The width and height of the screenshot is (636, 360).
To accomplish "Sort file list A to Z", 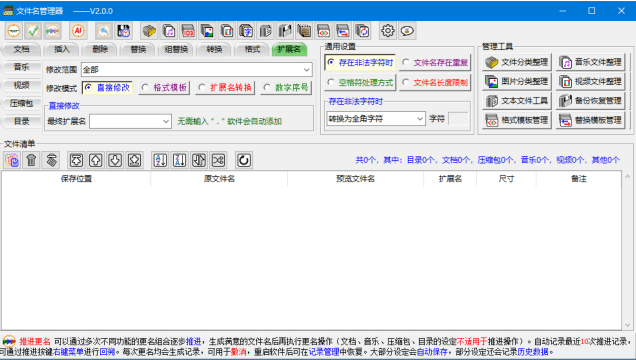I will pos(160,160).
